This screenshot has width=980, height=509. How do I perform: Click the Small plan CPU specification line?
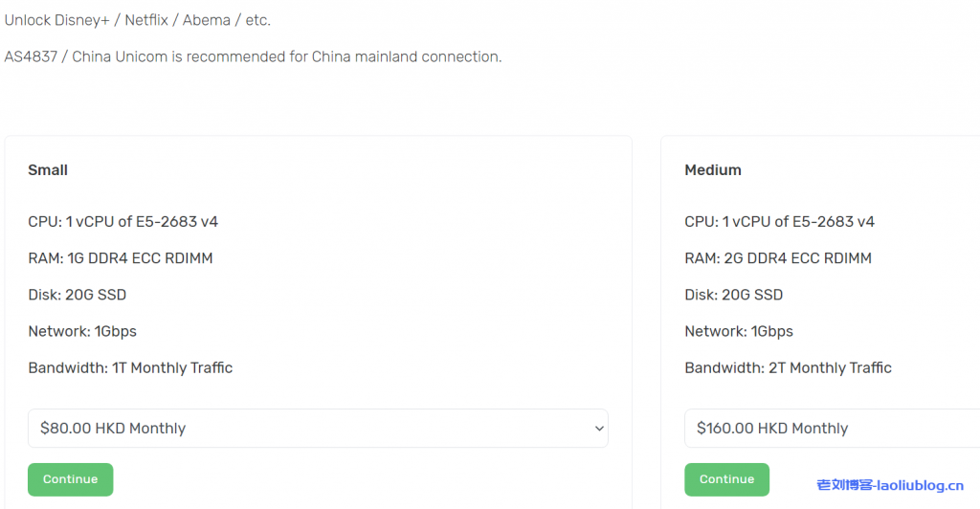pos(123,222)
